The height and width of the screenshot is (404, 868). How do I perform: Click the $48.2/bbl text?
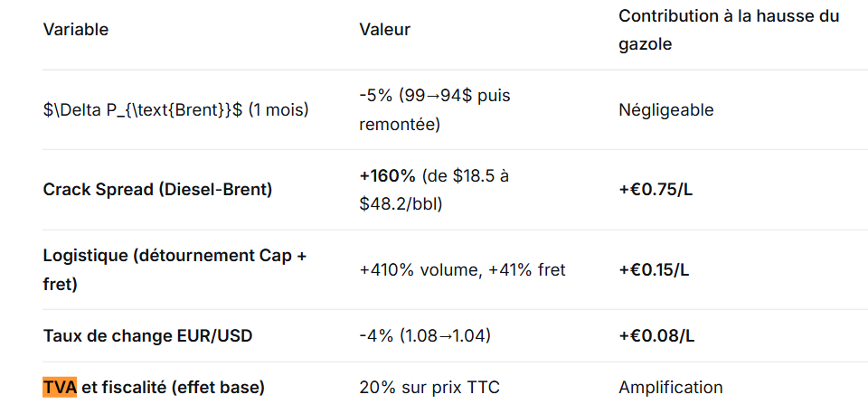click(401, 203)
